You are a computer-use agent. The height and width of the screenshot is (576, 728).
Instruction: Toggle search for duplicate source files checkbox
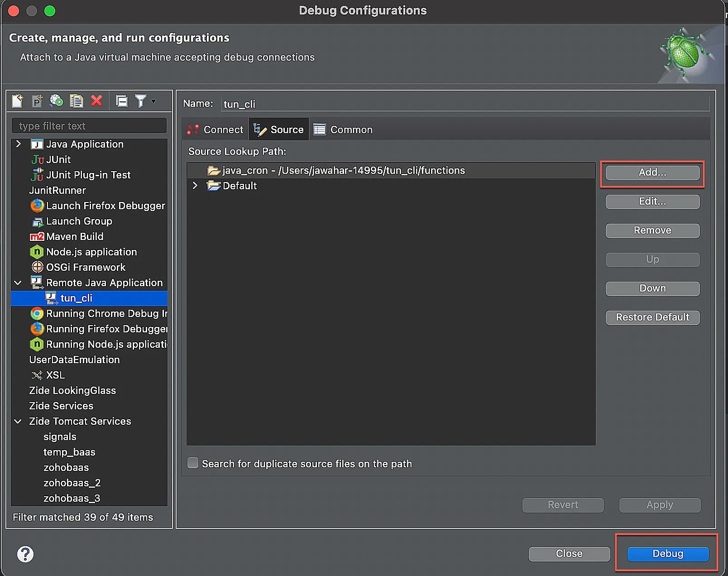click(193, 463)
